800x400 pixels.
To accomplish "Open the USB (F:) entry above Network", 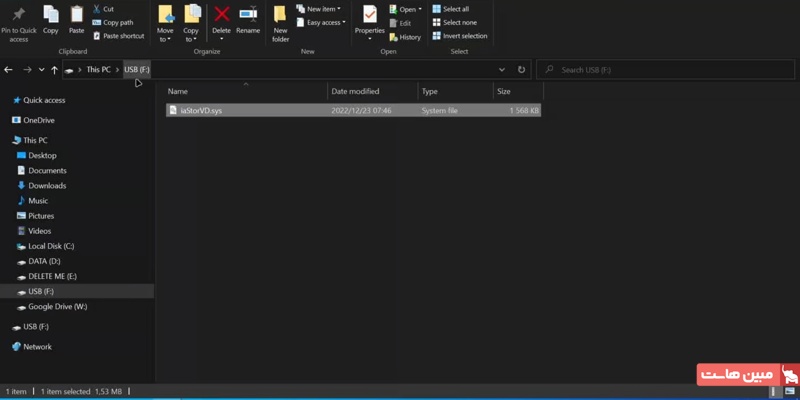I will pos(31,327).
